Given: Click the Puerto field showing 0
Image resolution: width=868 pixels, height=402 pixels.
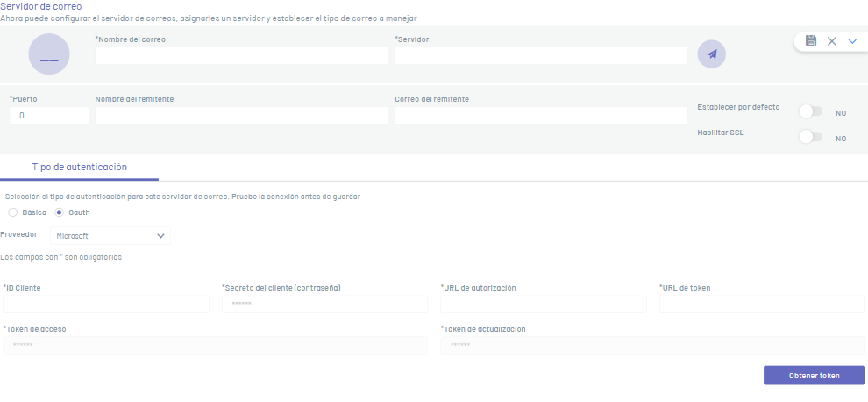Looking at the screenshot, I should point(49,115).
